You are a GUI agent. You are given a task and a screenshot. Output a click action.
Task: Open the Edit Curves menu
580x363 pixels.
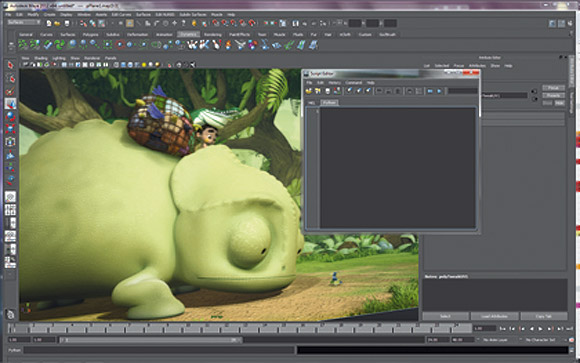coord(121,14)
